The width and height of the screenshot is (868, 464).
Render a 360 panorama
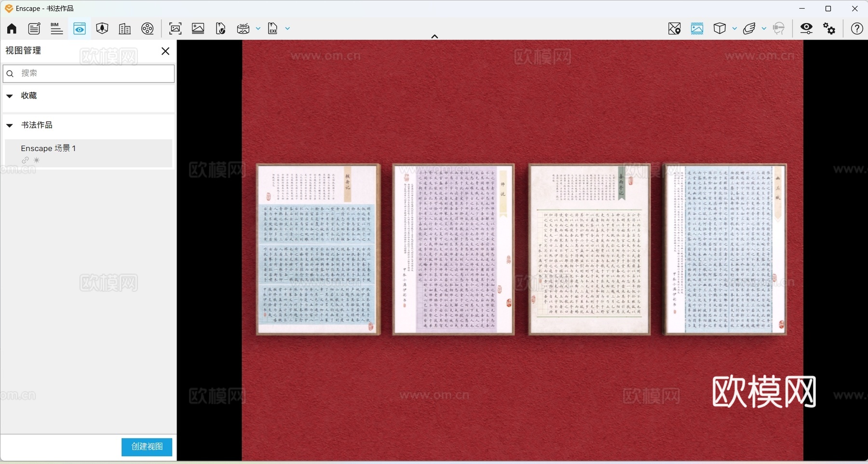click(x=243, y=28)
